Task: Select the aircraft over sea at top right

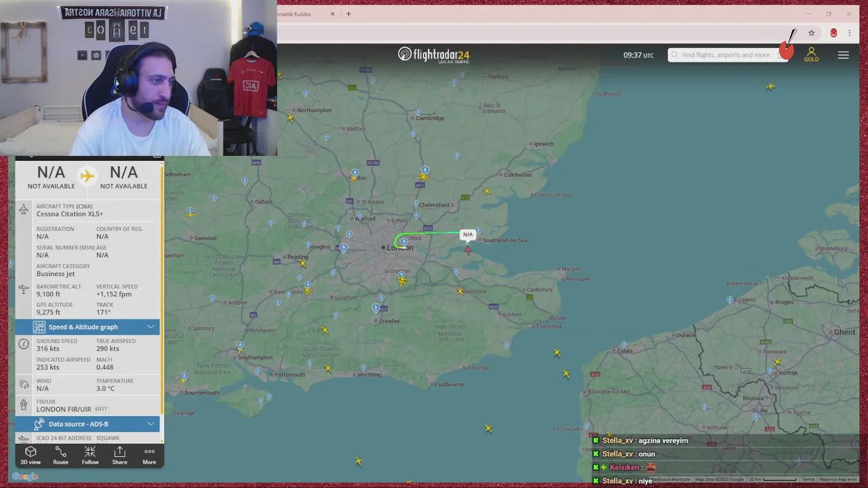Action: 770,87
